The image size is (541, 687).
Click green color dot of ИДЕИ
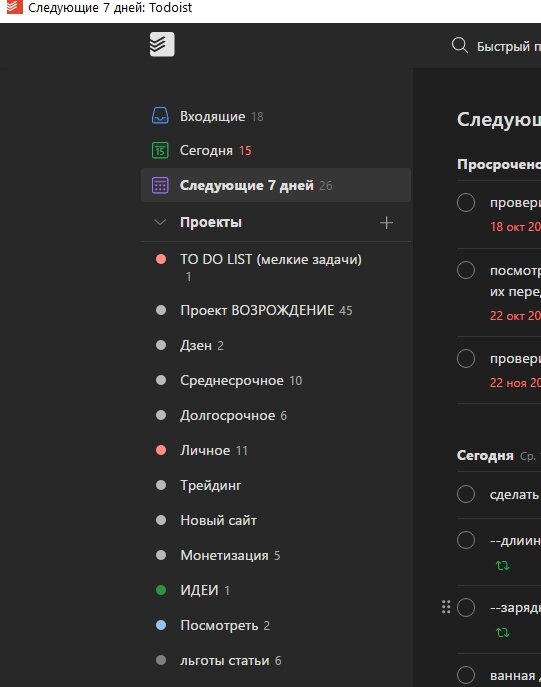pyautogui.click(x=161, y=590)
